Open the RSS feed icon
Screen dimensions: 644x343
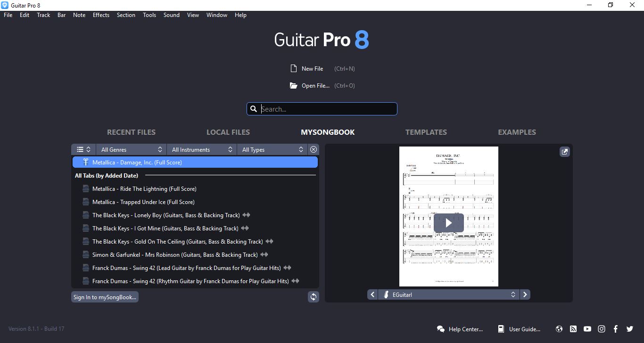coord(573,329)
